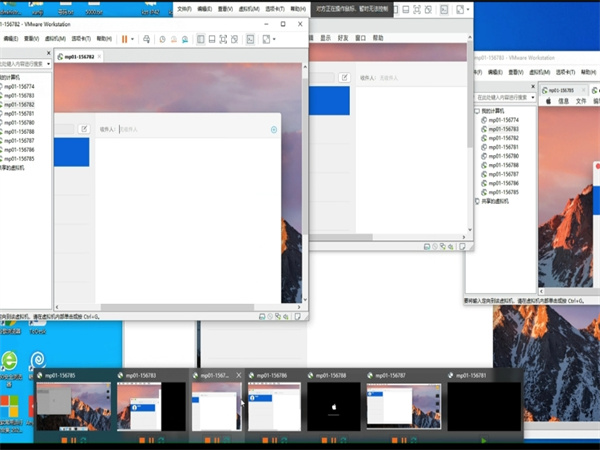This screenshot has height=450, width=600.
Task: Click the take snapshot clock icon
Action: coord(162,39)
